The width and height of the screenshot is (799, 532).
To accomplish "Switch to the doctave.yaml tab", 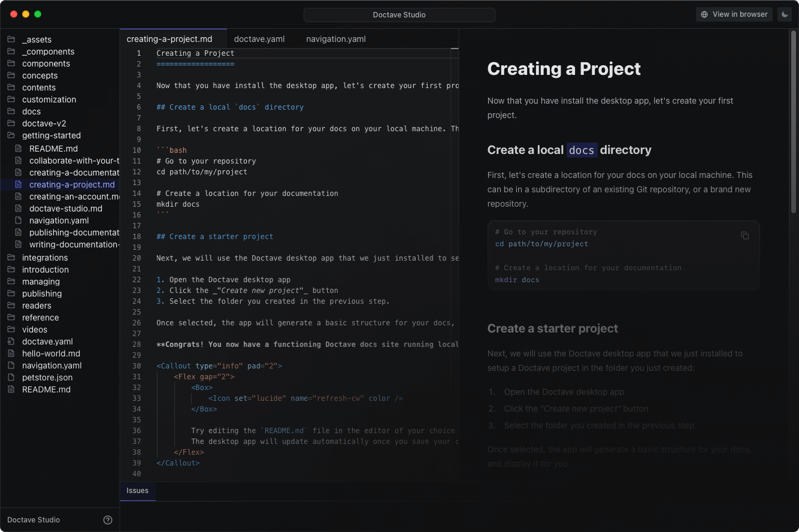I will point(259,39).
